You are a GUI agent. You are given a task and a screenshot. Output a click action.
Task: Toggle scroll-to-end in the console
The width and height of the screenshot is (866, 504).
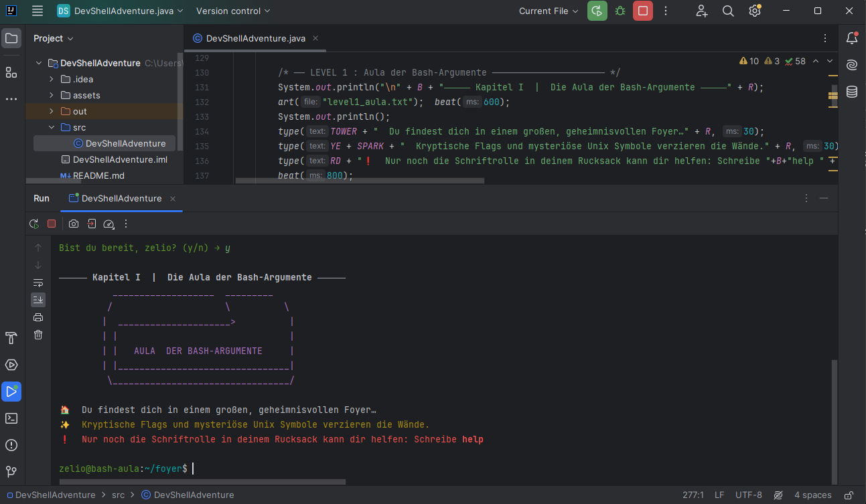point(38,299)
